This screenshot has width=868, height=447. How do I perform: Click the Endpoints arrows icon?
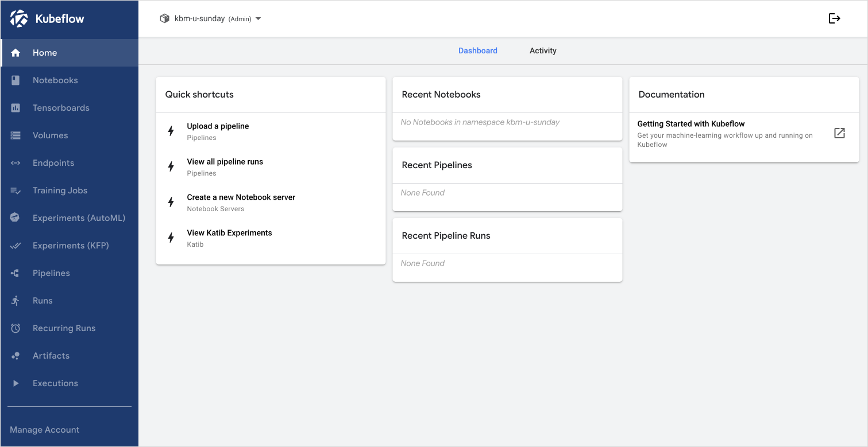tap(16, 163)
